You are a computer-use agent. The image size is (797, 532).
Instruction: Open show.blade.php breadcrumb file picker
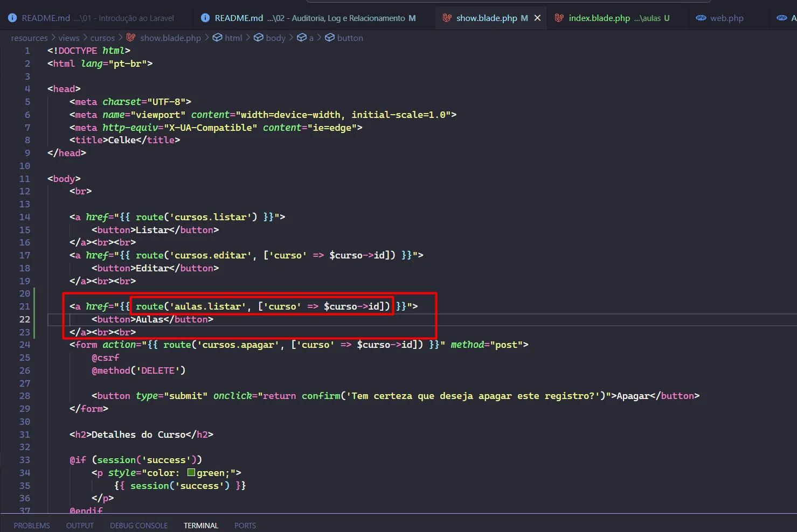tap(170, 38)
